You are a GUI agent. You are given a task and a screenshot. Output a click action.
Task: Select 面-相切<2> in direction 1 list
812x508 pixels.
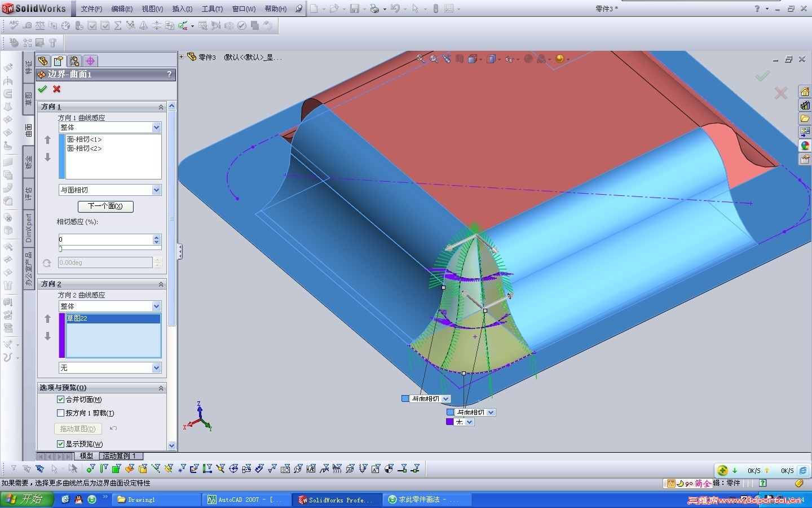85,148
